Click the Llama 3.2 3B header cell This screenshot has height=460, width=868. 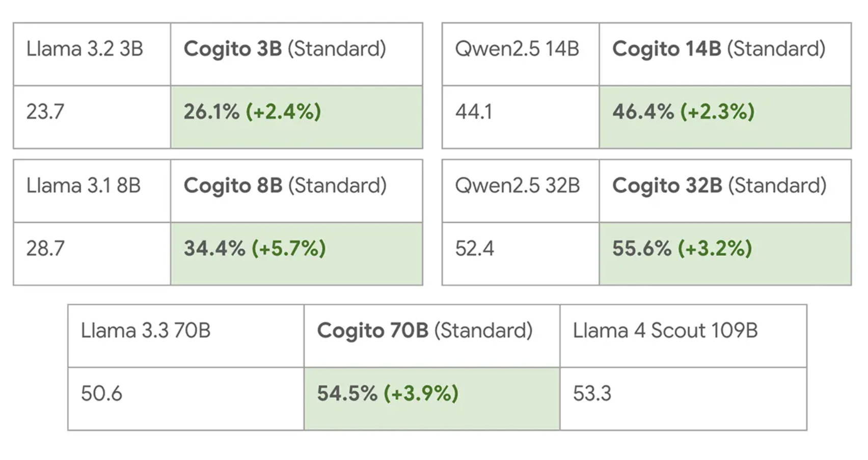pos(92,54)
